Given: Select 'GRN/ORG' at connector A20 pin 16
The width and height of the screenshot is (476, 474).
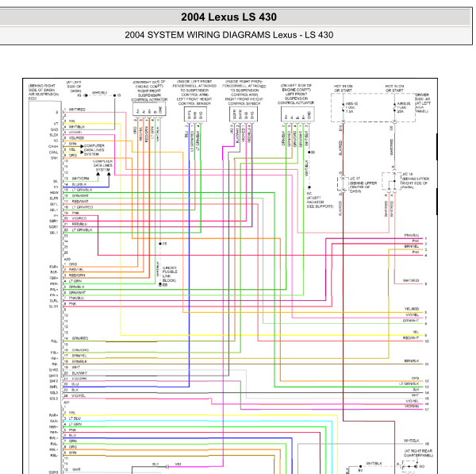Looking at the screenshot, I should (80, 350).
